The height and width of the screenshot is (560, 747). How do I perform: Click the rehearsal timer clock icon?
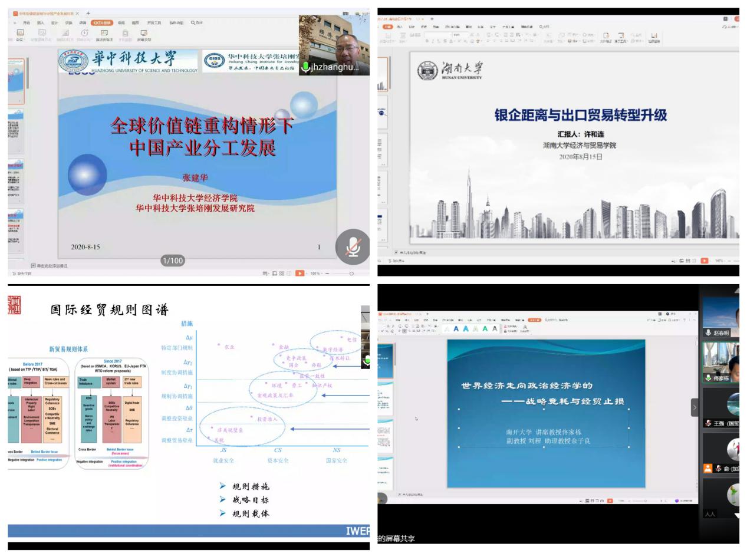tap(84, 33)
